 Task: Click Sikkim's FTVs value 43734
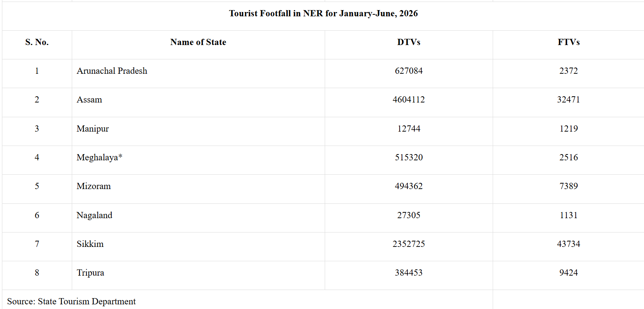[569, 244]
